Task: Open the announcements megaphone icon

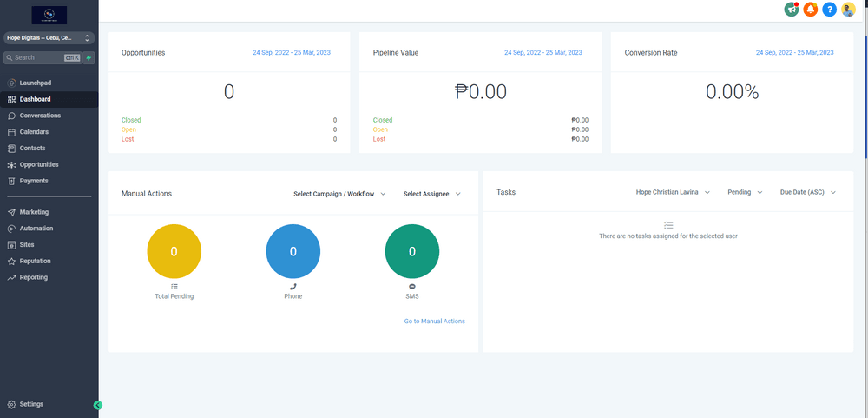Action: click(792, 10)
